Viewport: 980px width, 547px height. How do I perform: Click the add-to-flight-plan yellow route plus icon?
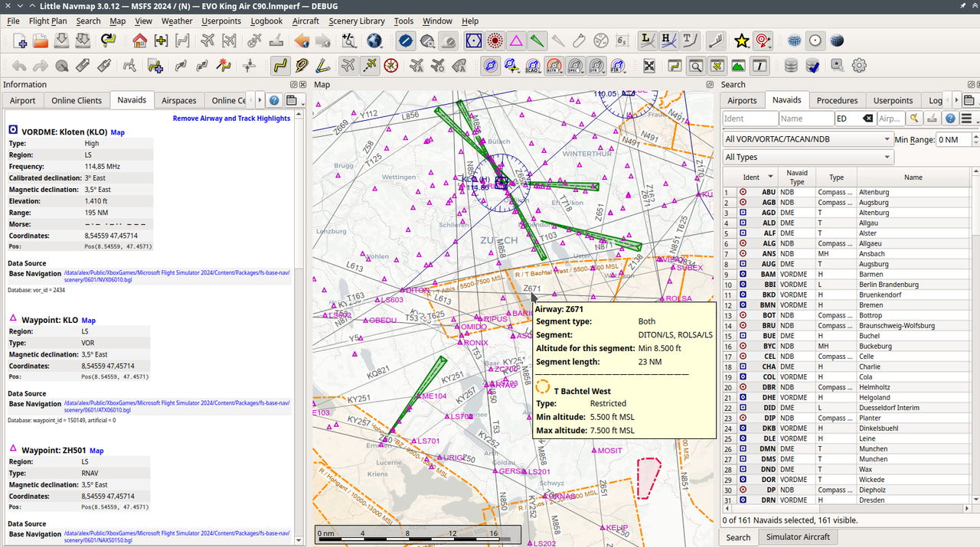coord(155,66)
